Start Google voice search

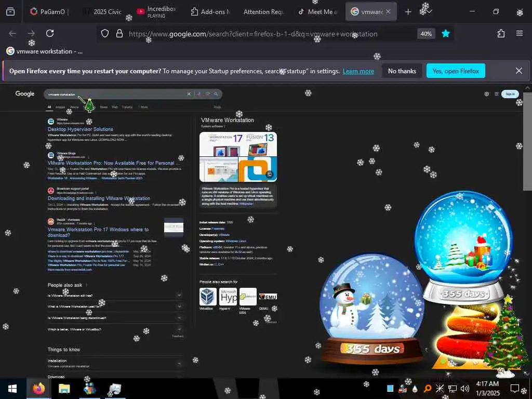point(199,94)
